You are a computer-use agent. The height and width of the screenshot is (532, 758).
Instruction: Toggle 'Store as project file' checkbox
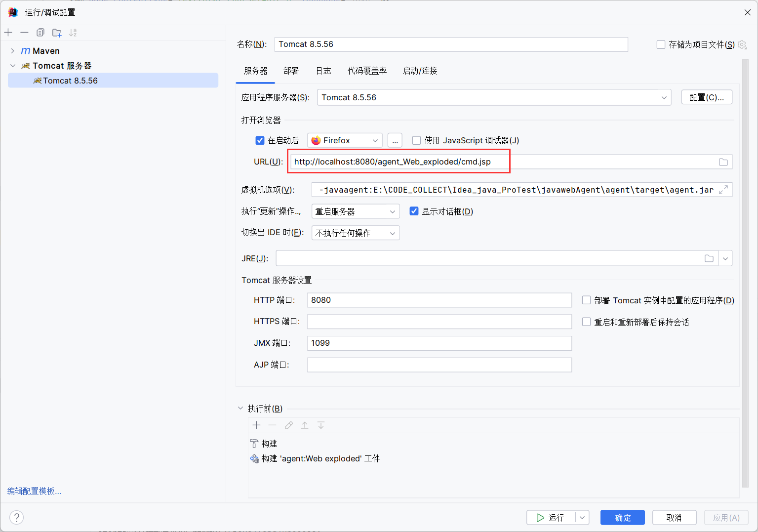(x=661, y=44)
